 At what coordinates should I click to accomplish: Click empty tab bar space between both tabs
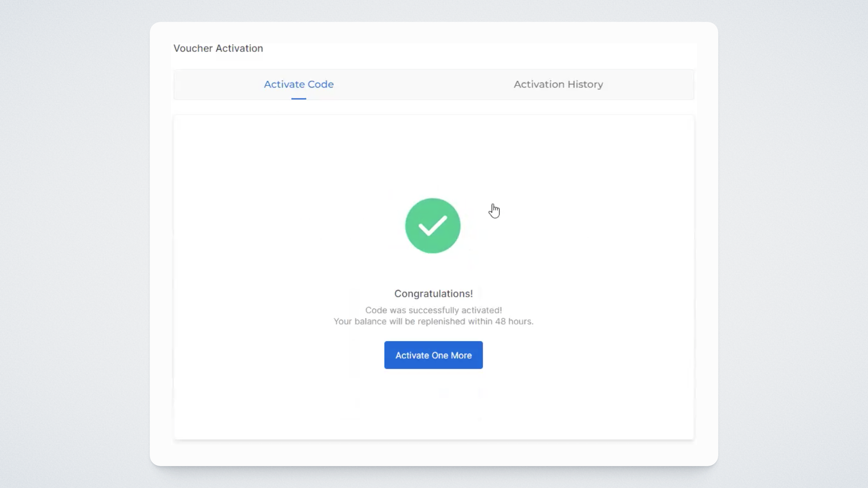coord(425,84)
